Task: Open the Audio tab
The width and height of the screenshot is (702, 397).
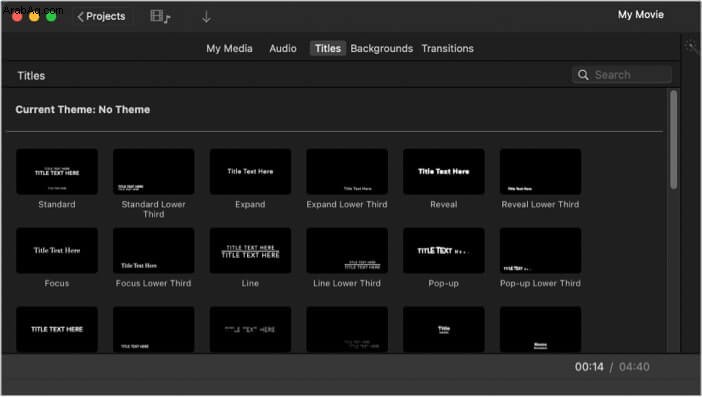Action: [x=283, y=48]
